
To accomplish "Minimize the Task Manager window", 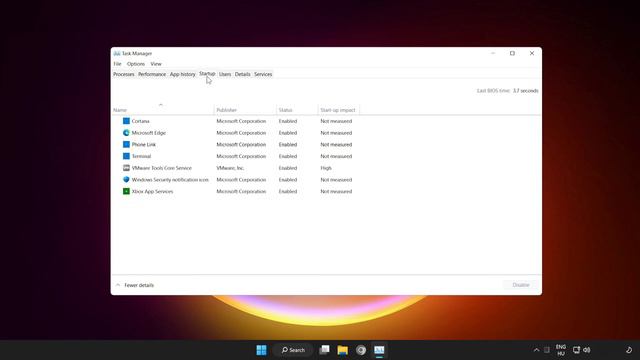I will tap(493, 53).
